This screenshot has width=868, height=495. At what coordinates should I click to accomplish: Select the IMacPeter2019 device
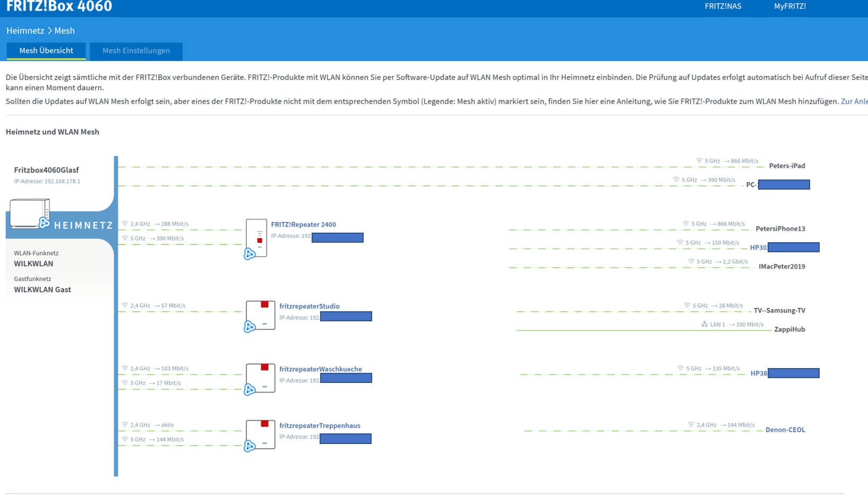[x=782, y=267]
